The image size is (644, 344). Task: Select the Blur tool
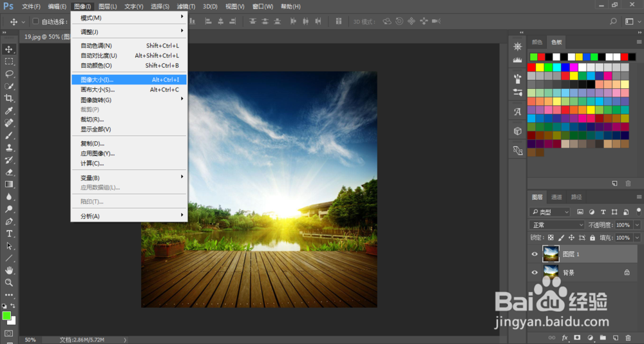click(8, 196)
